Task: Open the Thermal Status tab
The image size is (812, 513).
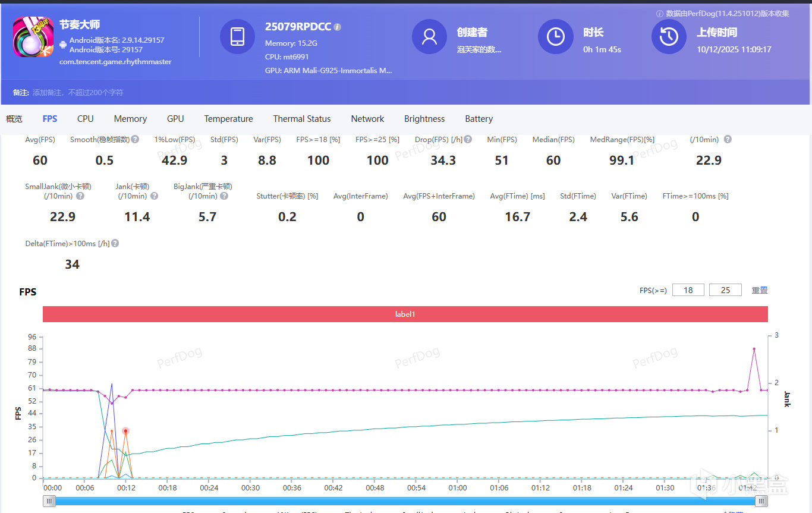Action: (301, 119)
